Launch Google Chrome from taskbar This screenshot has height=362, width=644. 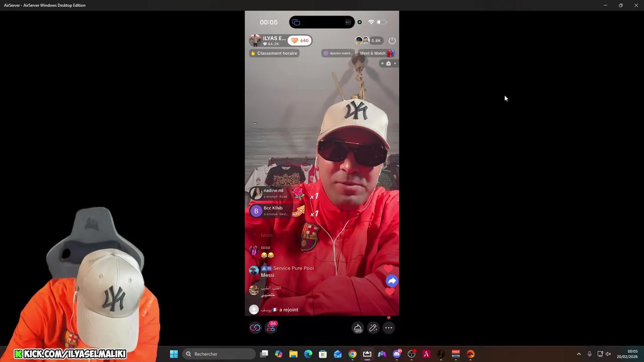353,354
